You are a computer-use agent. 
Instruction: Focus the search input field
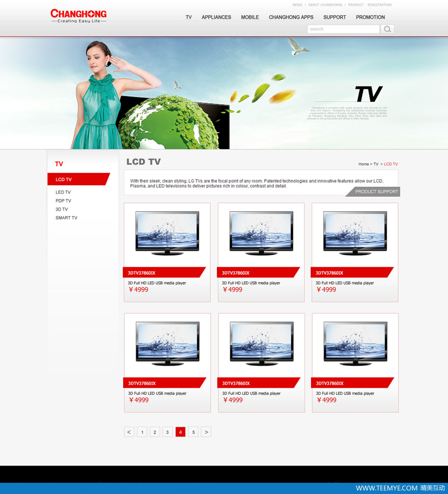pyautogui.click(x=343, y=29)
